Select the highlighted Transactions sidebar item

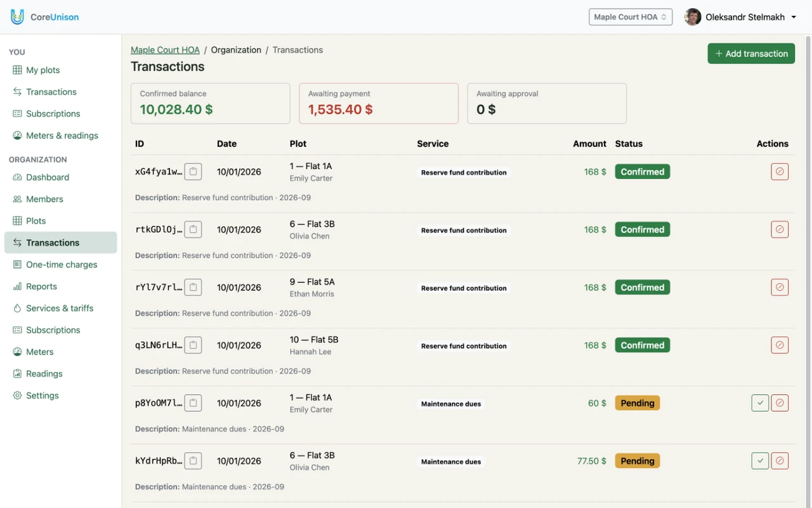(x=60, y=243)
